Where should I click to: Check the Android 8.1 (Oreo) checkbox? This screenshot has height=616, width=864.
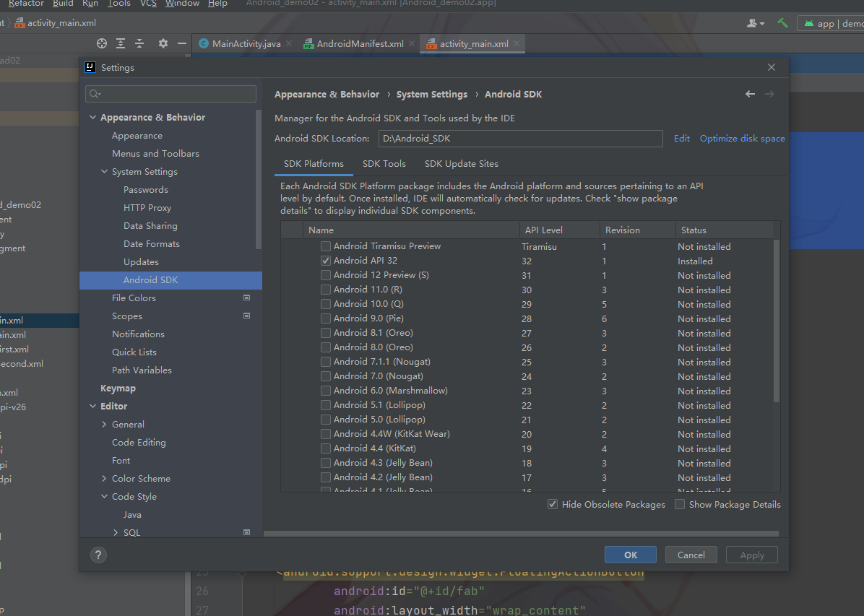(326, 333)
